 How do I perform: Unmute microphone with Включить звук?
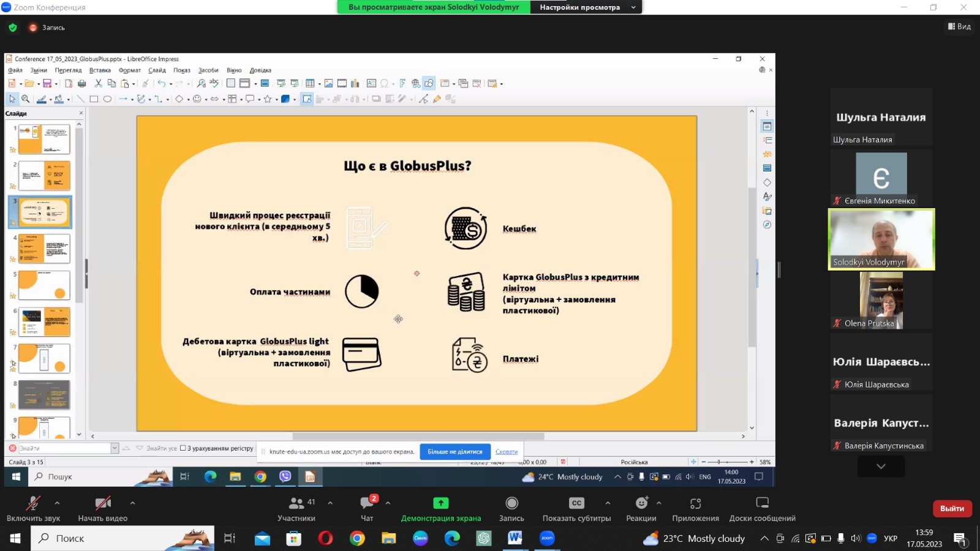[33, 508]
